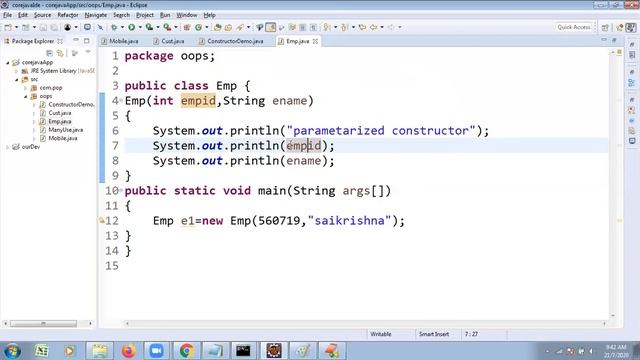Collapse the main method fold marker on line 10
Screen dimensions: 640x360
pyautogui.click(x=121, y=191)
